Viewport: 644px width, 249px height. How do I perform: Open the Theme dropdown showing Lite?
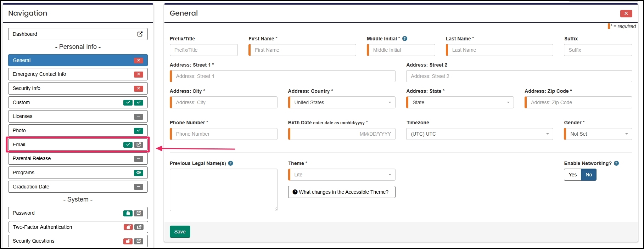[342, 175]
